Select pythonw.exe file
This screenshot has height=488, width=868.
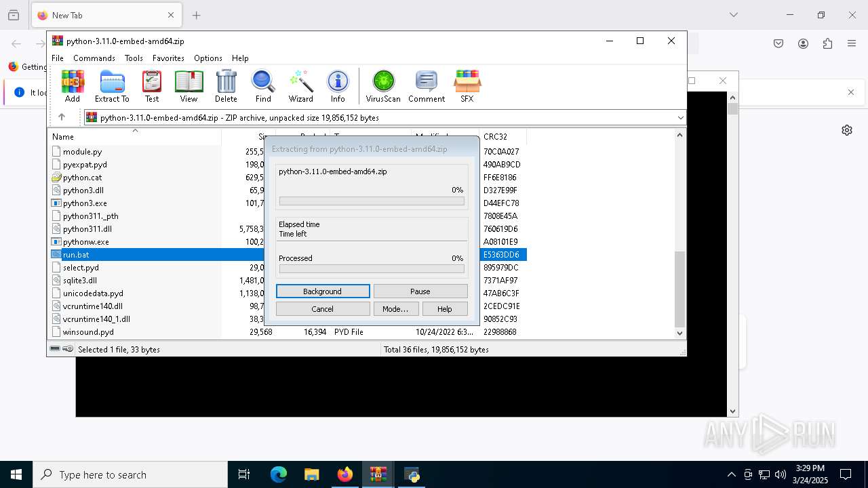(x=86, y=242)
